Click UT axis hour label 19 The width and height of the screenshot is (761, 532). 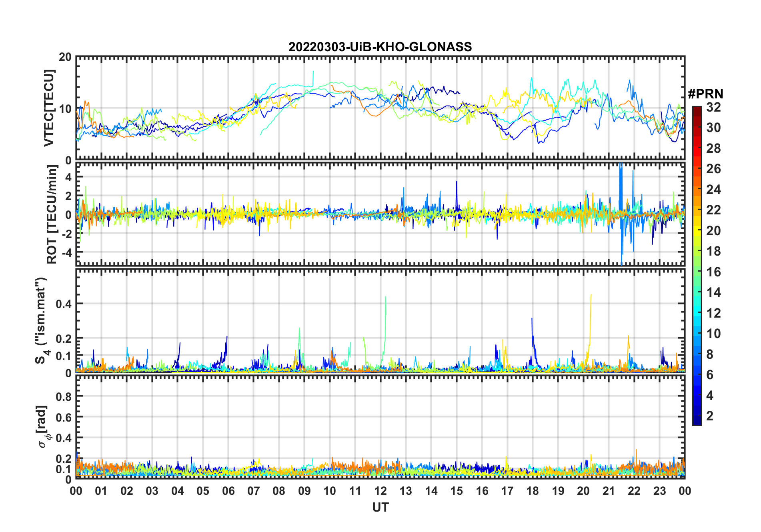[x=558, y=491]
